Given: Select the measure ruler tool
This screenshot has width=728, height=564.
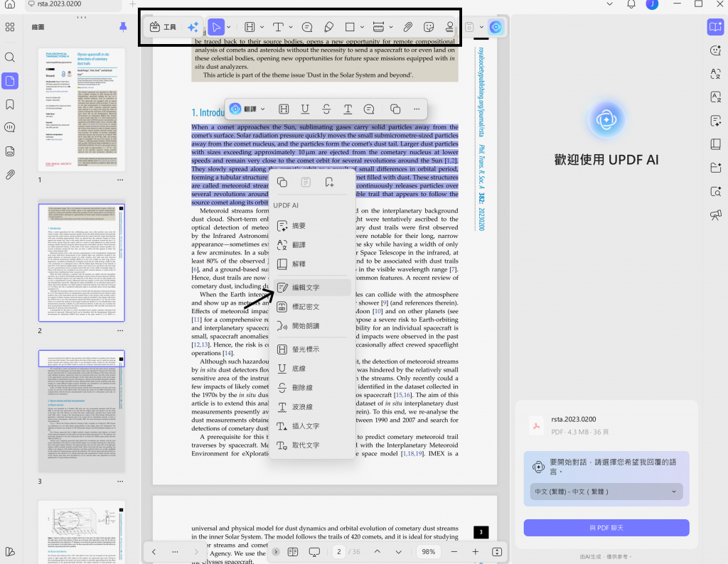Looking at the screenshot, I should point(378,27).
